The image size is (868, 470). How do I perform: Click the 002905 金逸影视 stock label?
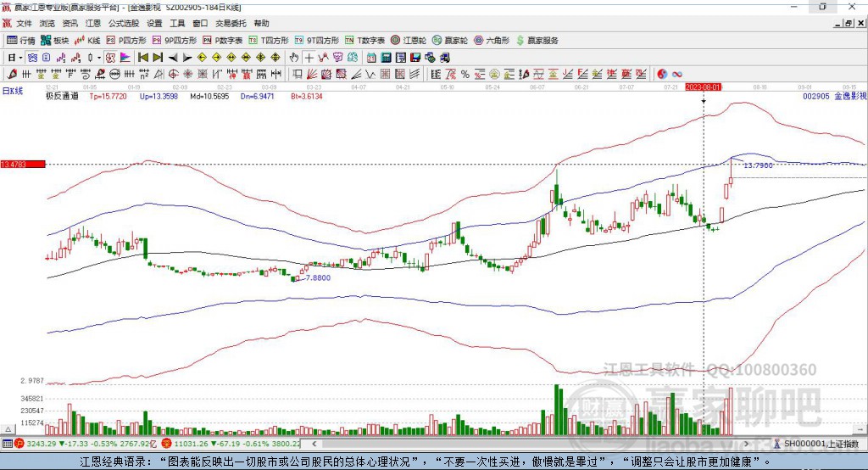click(835, 96)
